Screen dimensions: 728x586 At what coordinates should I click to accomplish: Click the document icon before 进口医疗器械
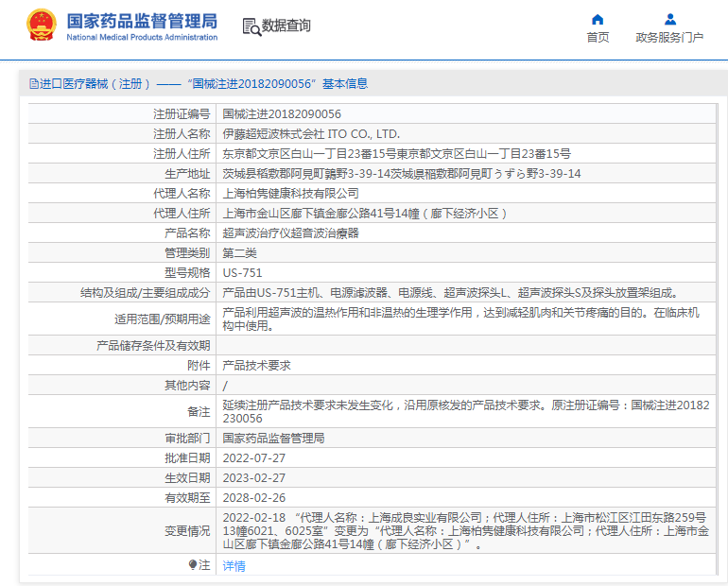[x=34, y=84]
